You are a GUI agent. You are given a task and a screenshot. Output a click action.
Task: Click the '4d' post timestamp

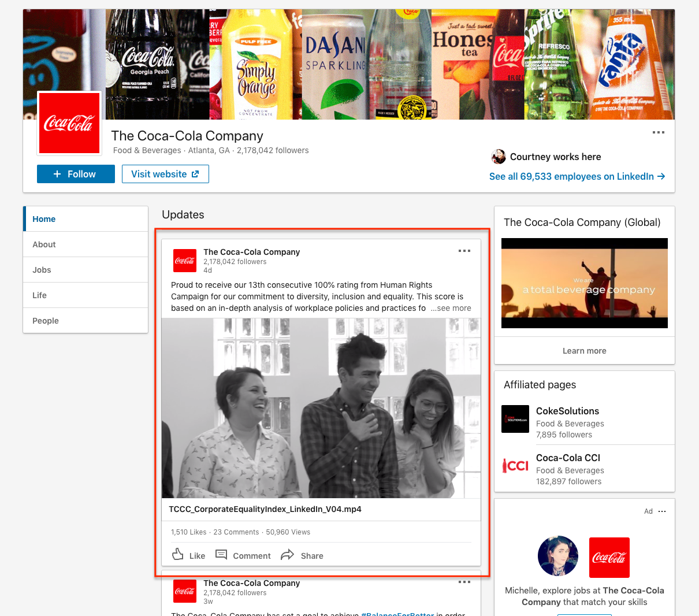(x=207, y=270)
